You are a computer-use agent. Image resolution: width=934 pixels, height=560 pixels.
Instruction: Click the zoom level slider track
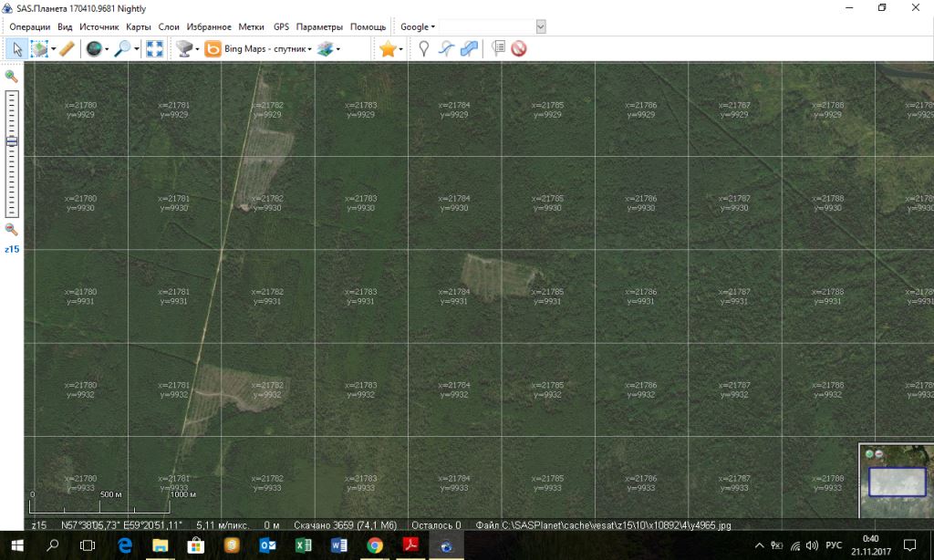click(12, 173)
